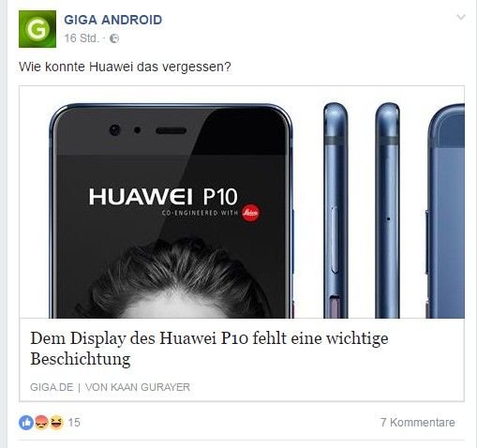Screen dimensions: 477x448
Task: Click the post text 'Wie konnte Huawei das vergessen?'
Action: 125,67
